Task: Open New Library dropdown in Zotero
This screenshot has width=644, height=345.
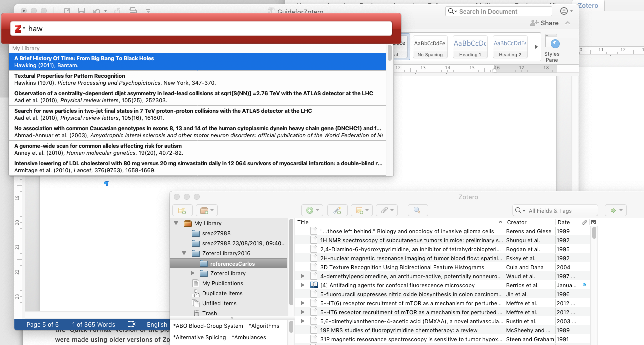Action: pyautogui.click(x=206, y=211)
